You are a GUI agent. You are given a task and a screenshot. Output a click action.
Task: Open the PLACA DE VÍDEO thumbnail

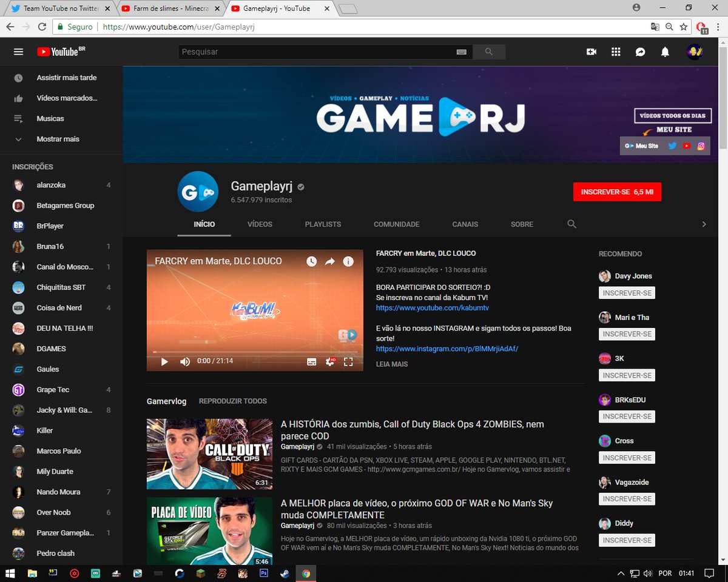point(209,532)
